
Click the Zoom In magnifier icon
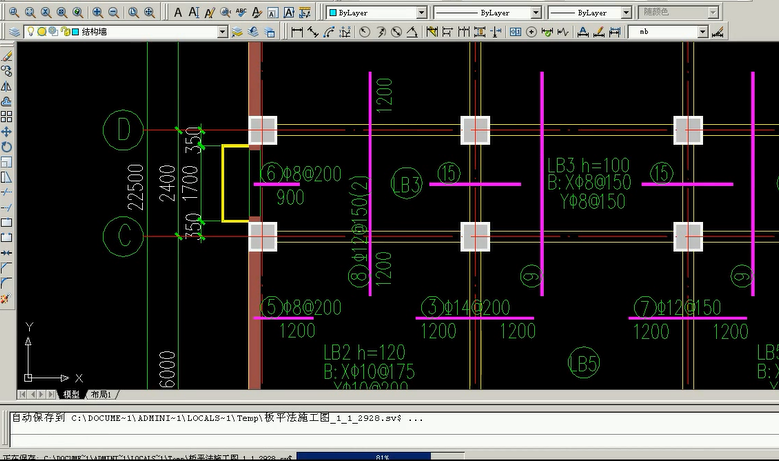97,13
